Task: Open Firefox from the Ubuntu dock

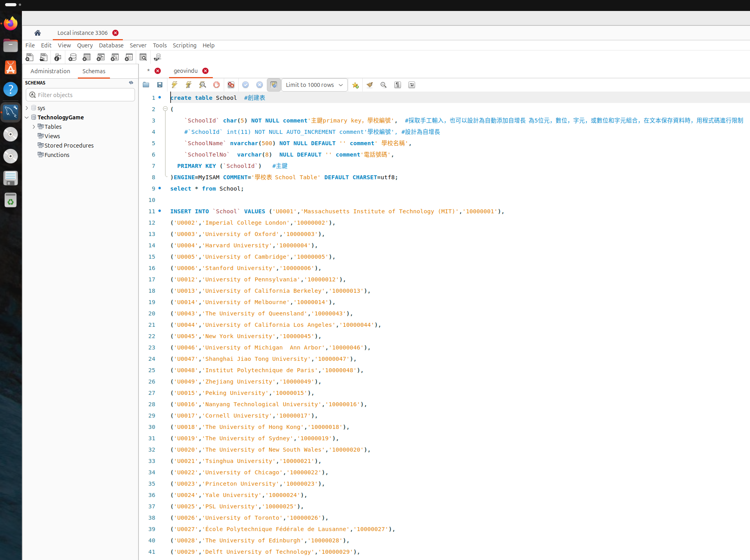Action: pos(11,23)
